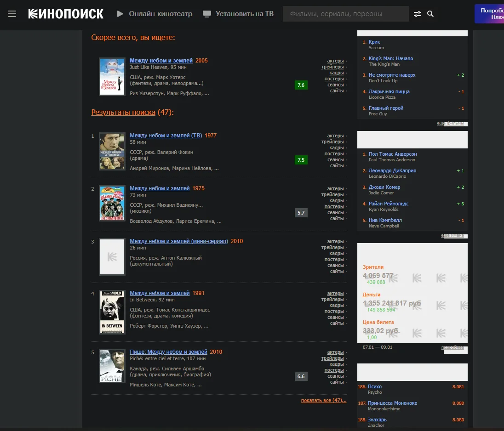Open Пише: Между небом и землей 2010

168,352
